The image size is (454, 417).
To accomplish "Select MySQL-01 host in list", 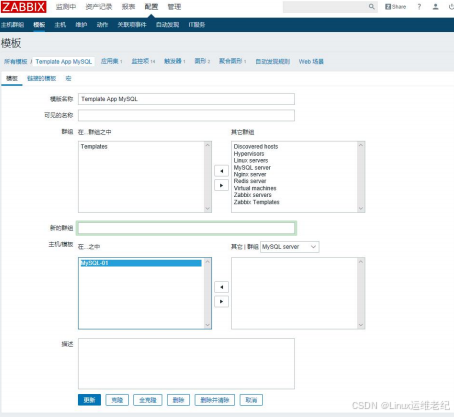I will (141, 263).
